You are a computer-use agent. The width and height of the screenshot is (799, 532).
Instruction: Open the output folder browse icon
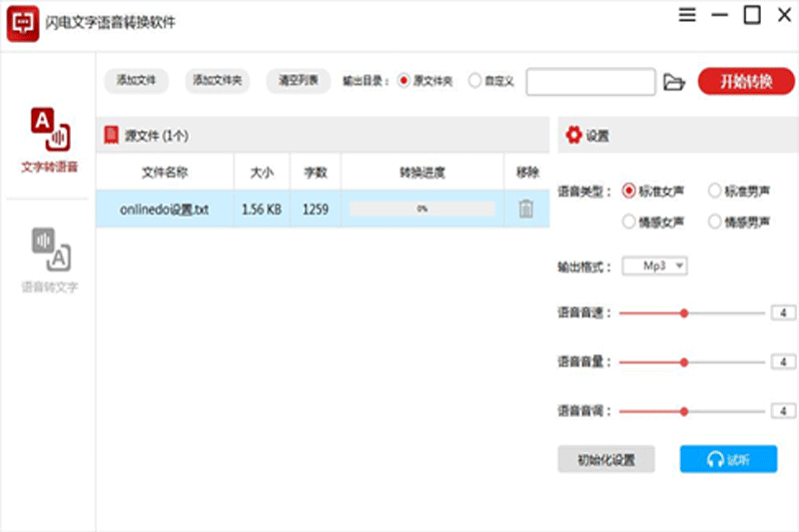click(674, 82)
